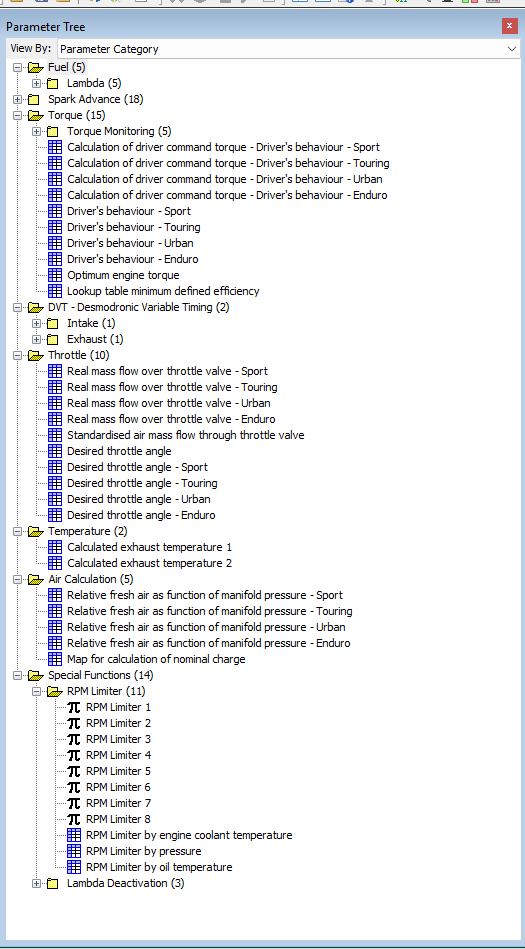Open the View By Parameter Category dropdown
The width and height of the screenshot is (525, 949).
(288, 49)
